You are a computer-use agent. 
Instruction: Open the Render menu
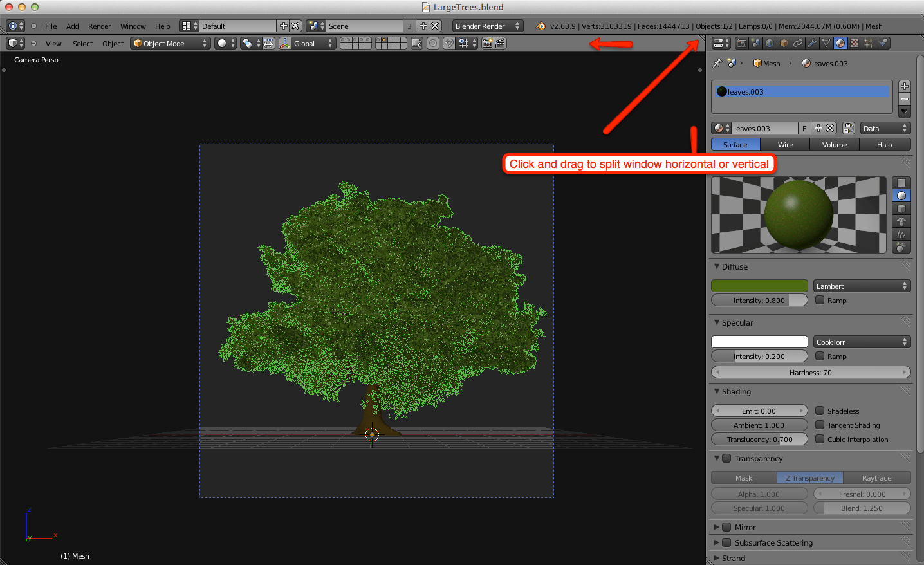tap(99, 26)
